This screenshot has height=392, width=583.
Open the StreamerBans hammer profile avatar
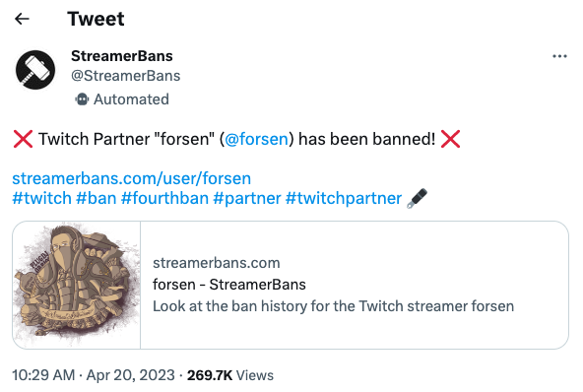click(35, 70)
